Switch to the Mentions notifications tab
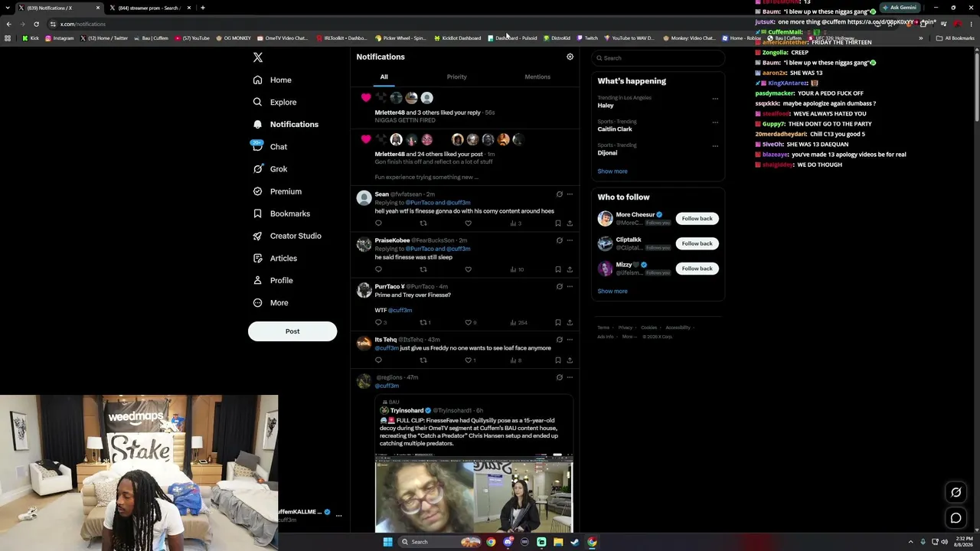Screen dimensions: 980x551 [537, 77]
